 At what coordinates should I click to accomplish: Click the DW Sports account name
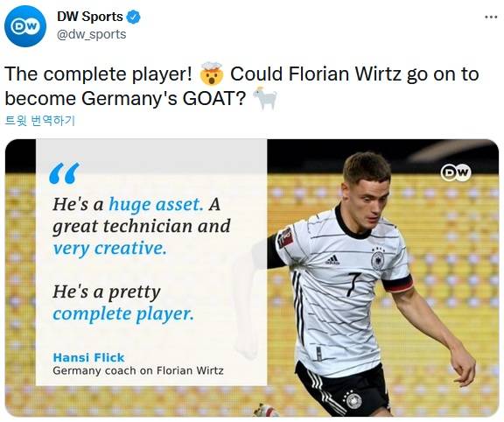tap(89, 17)
